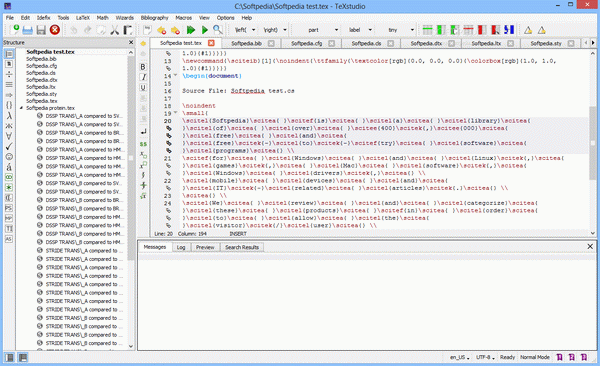
Task: Open the Search Results tab
Action: click(x=242, y=247)
